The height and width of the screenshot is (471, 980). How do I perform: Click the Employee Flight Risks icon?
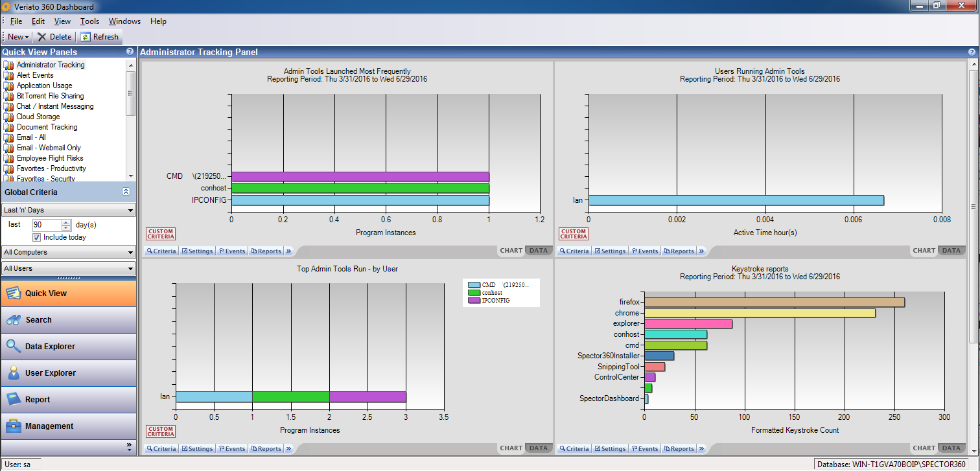pos(8,158)
